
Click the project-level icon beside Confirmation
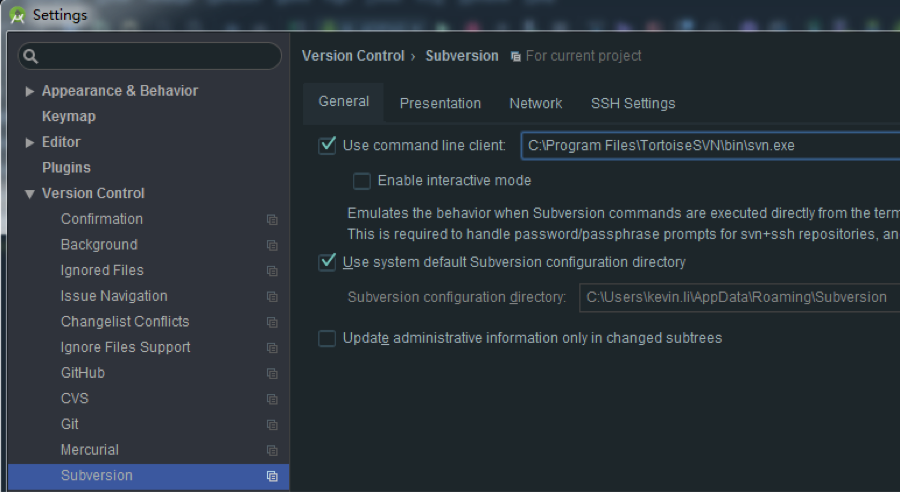272,220
